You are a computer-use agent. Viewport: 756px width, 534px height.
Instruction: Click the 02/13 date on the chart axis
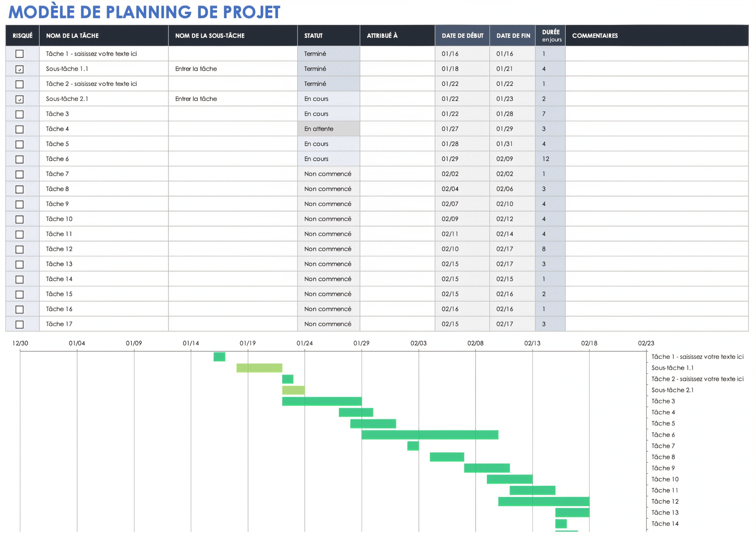pos(532,343)
